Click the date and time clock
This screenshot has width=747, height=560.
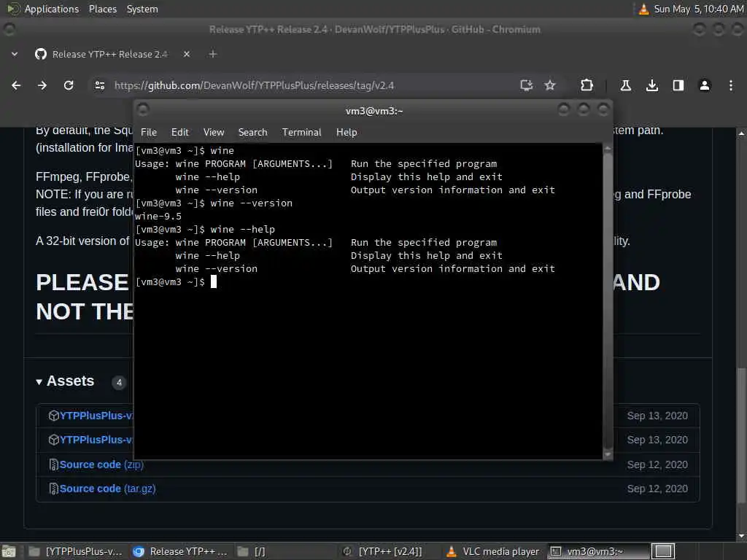click(x=699, y=9)
